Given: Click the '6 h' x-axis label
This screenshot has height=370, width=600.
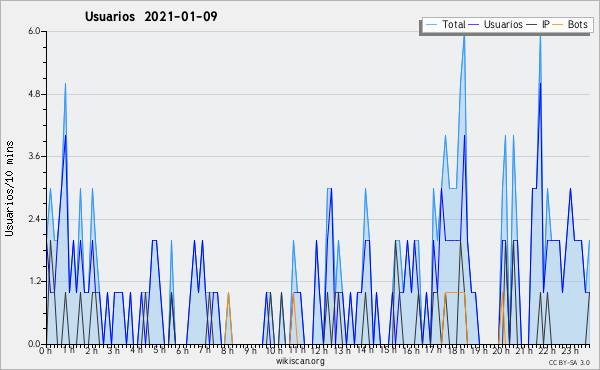Looking at the screenshot, I should [182, 351].
